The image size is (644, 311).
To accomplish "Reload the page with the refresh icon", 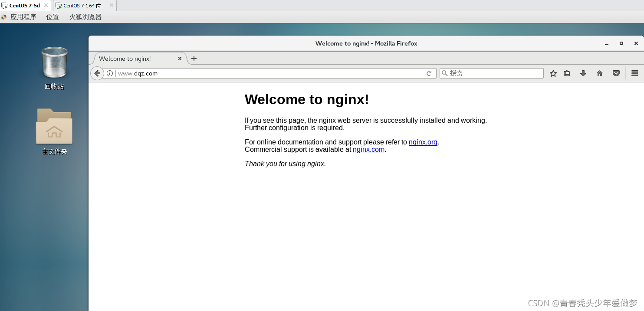I will pyautogui.click(x=429, y=73).
